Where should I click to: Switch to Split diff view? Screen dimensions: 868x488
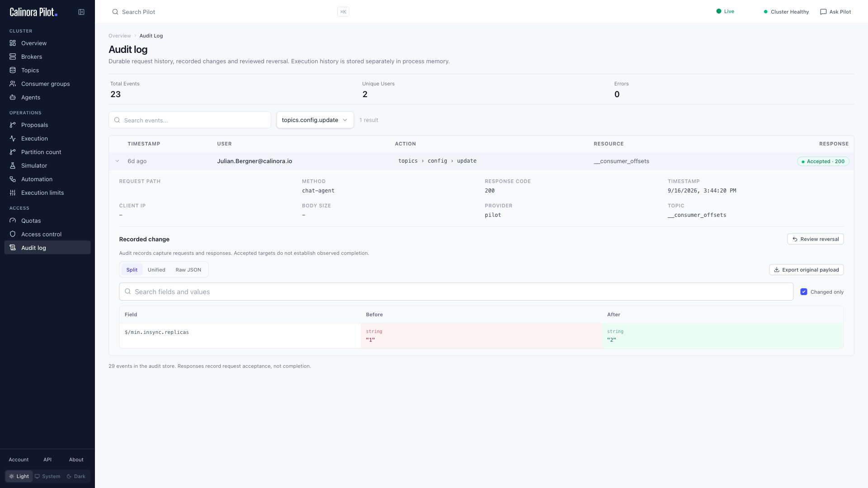[x=132, y=270]
